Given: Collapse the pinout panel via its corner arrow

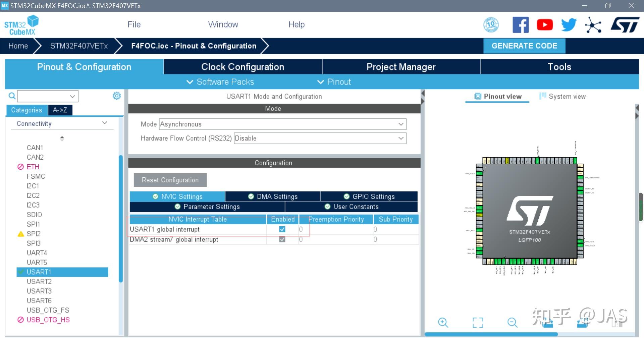Looking at the screenshot, I should coord(637,108).
